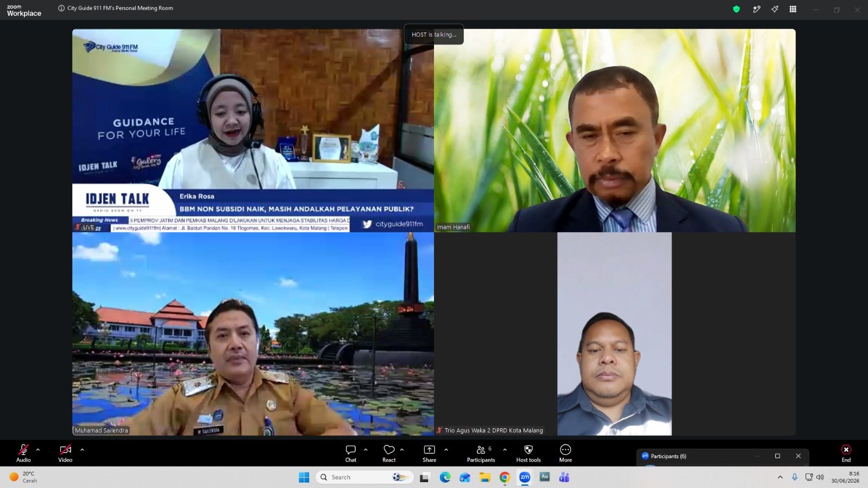
Task: Open the More options menu
Action: click(565, 453)
